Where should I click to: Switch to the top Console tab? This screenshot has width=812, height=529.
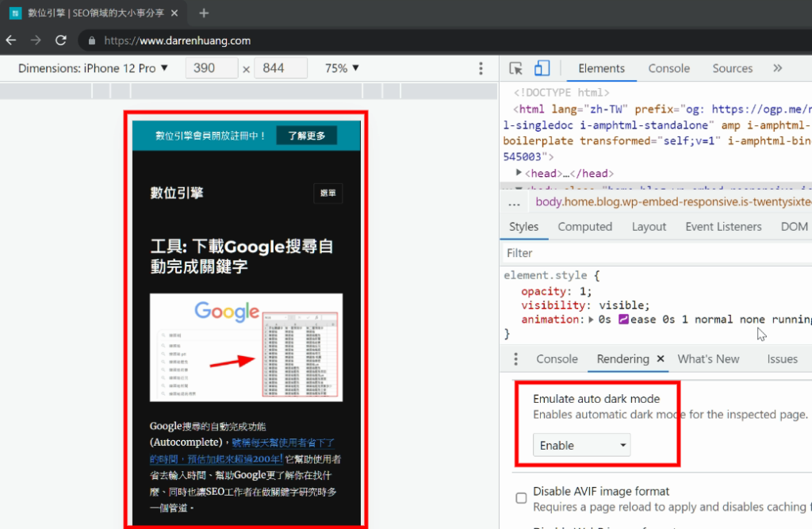click(x=668, y=68)
